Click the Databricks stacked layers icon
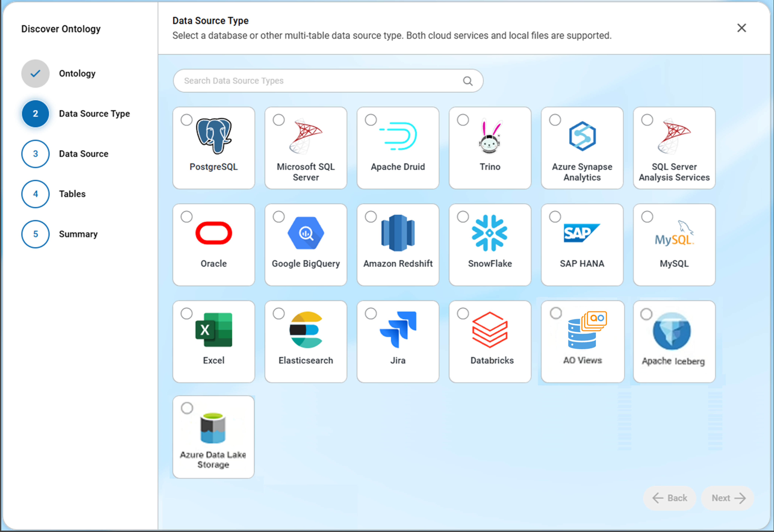 [490, 330]
